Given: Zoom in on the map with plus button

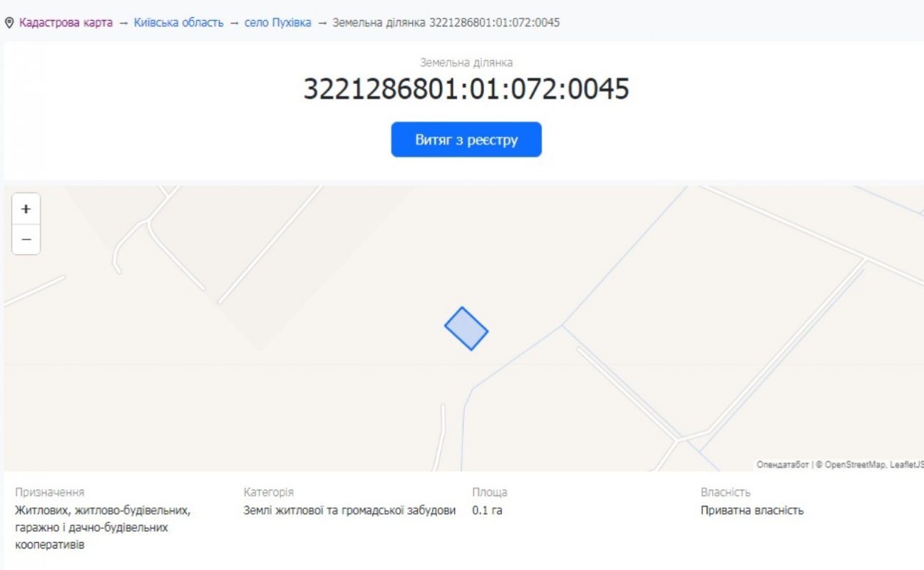Looking at the screenshot, I should click(26, 209).
